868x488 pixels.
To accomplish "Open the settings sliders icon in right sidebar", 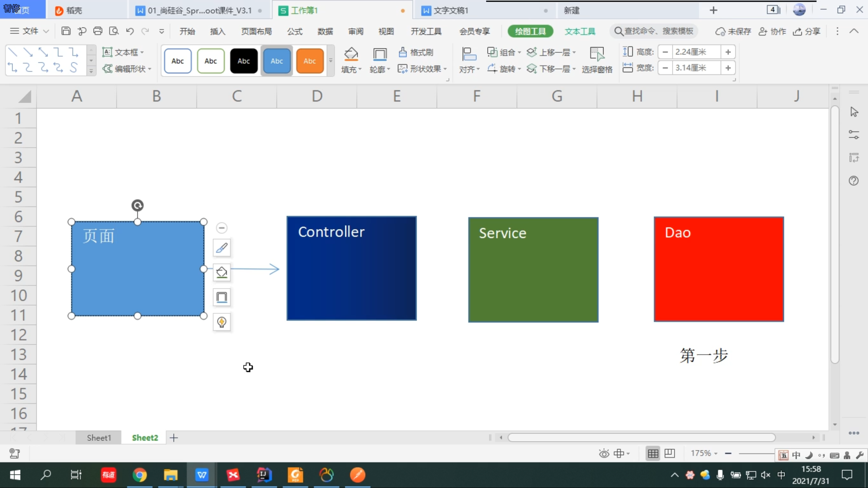I will click(x=854, y=135).
